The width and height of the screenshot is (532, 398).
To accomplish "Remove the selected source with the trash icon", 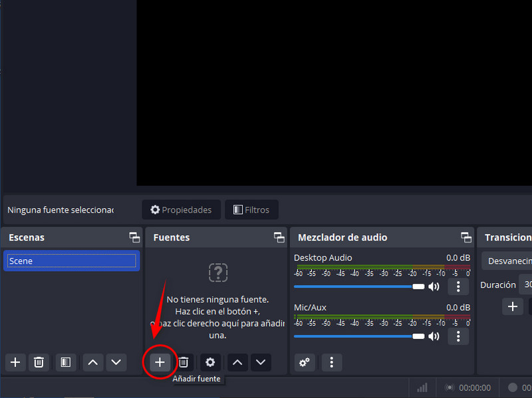I will [x=184, y=362].
